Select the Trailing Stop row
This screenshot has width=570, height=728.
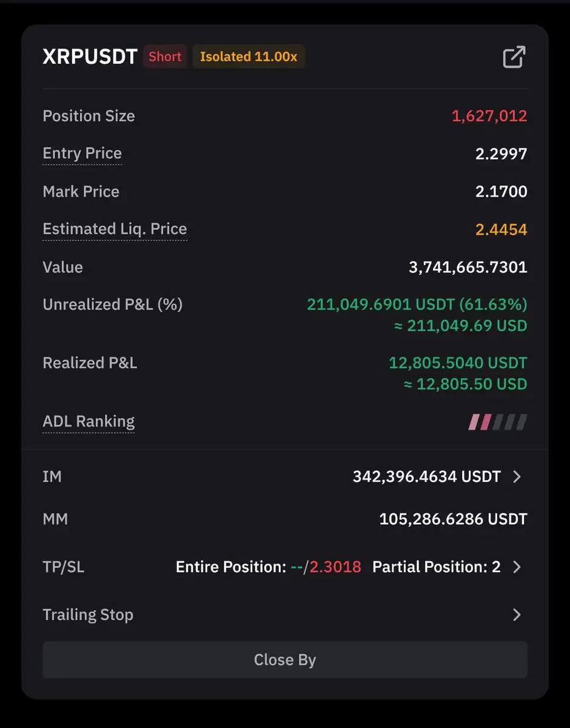pyautogui.click(x=285, y=615)
